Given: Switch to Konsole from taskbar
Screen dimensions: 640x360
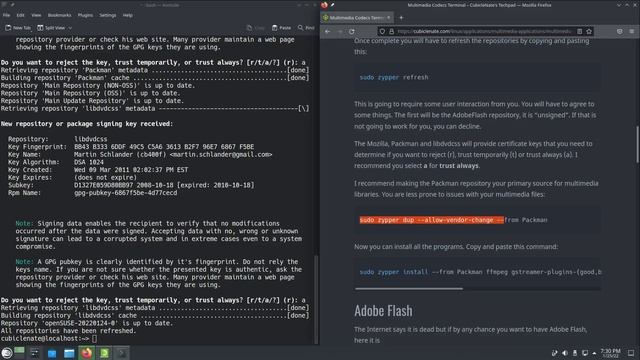Looking at the screenshot, I should [122, 353].
